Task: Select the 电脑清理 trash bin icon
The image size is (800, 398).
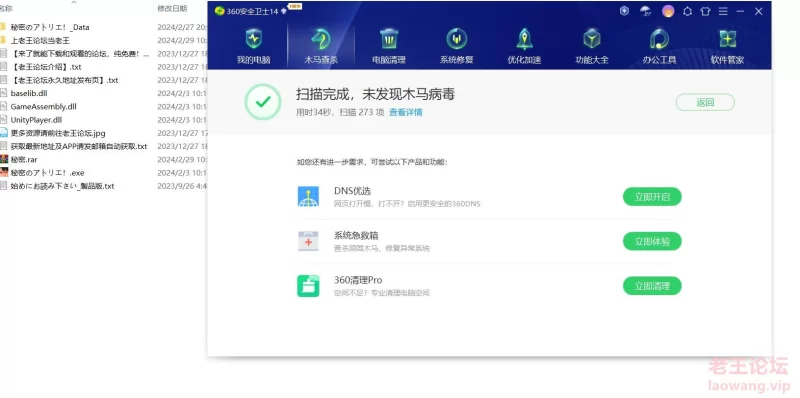Action: click(x=389, y=39)
